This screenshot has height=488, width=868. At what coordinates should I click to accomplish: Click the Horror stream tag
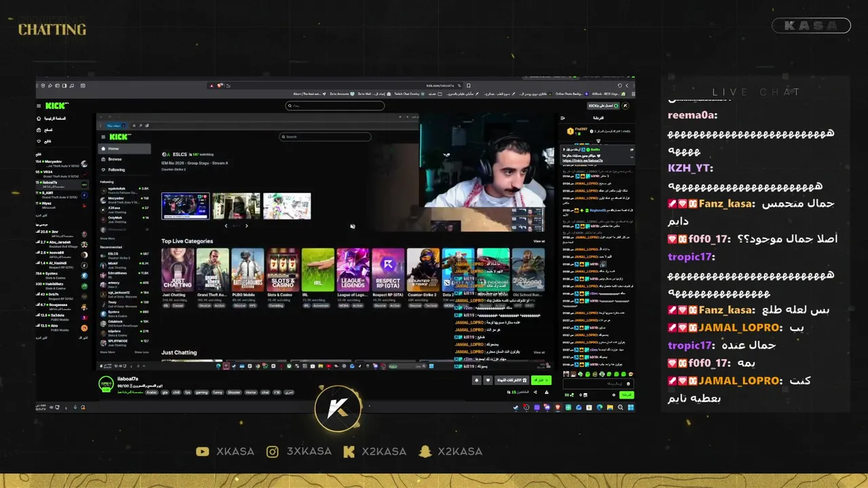(251, 392)
